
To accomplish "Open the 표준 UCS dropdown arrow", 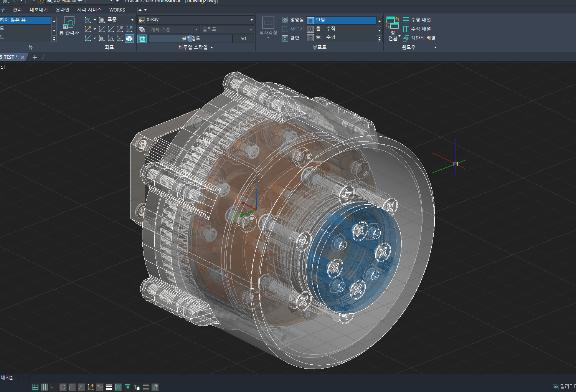I will pyautogui.click(x=132, y=20).
